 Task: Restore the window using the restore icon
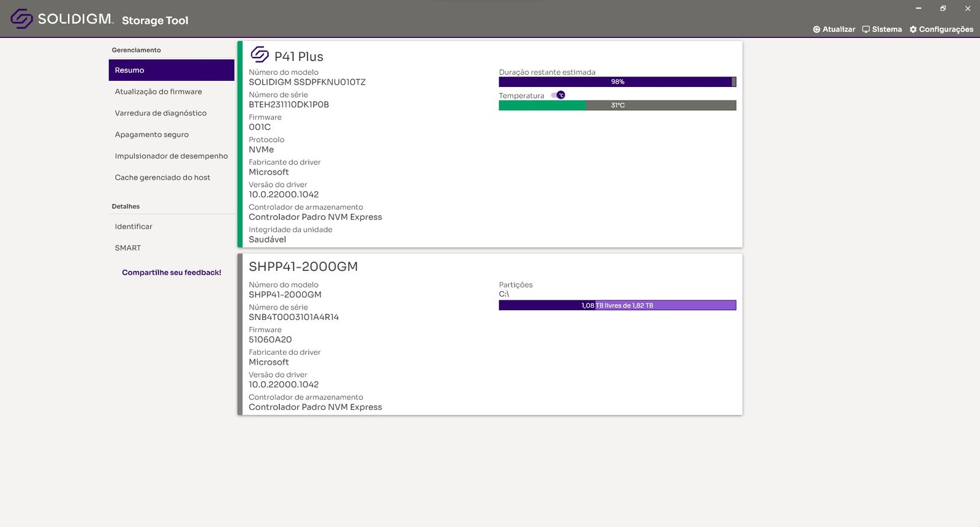(x=943, y=9)
